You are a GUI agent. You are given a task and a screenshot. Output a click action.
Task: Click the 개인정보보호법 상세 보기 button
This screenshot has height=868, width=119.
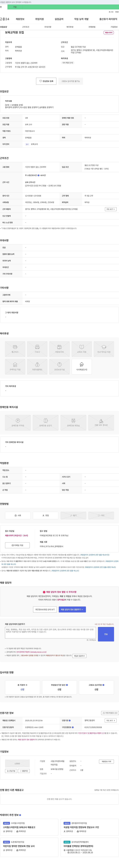(45, 610)
